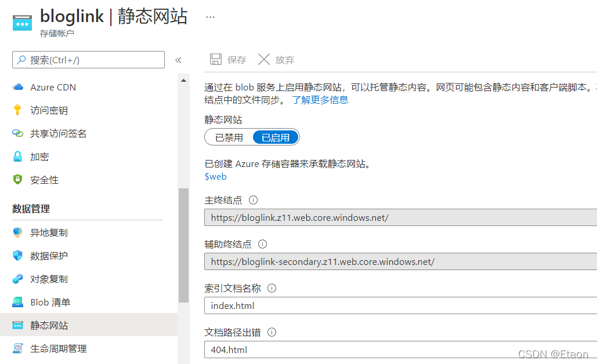Click the Blob 清单 icon
Image resolution: width=597 pixels, height=364 pixels.
17,302
